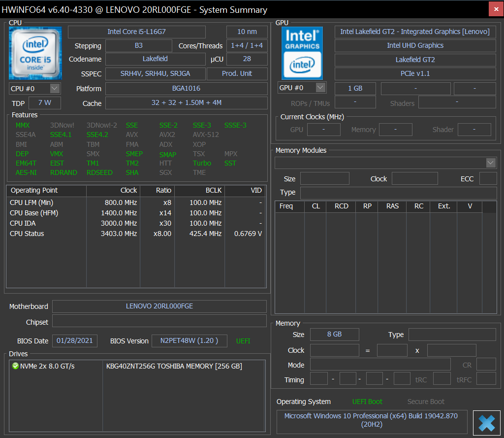Screen dimensions: 504x438
Task: Click the Motherboard LENOVO 20RL000FGE field
Action: pos(159,306)
